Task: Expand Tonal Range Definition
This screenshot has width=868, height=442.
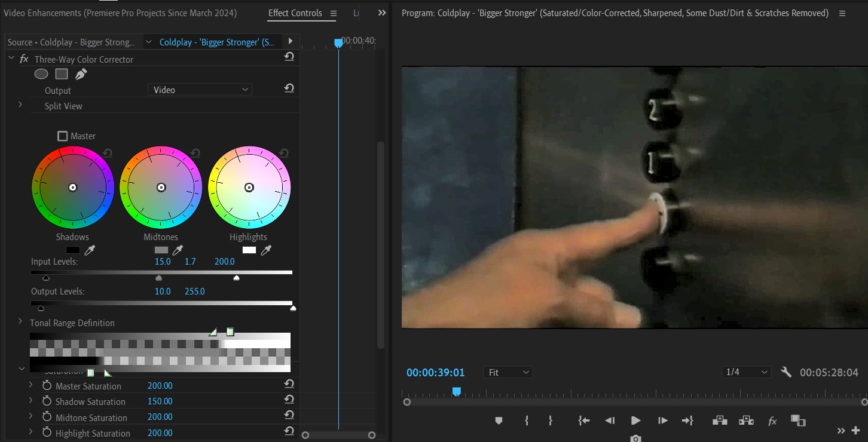Action: (x=22, y=322)
